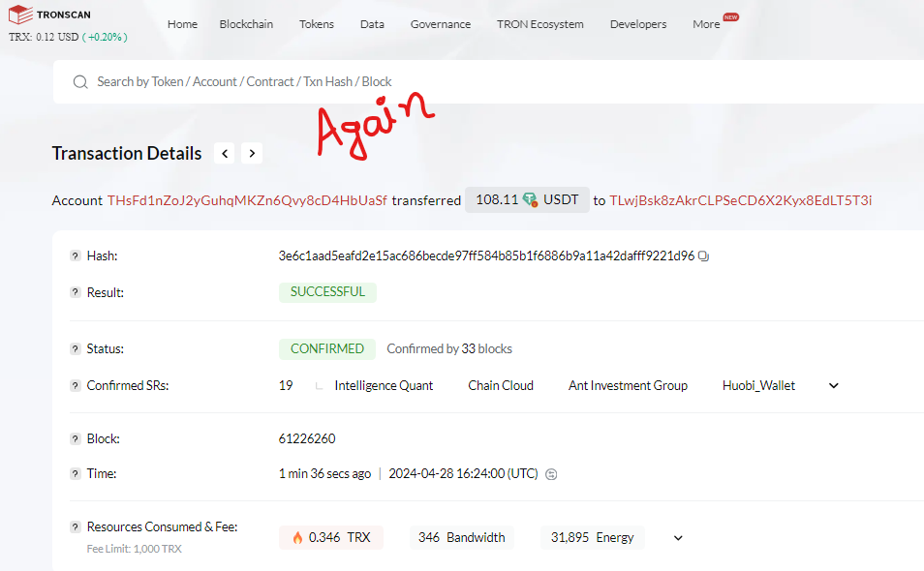Open help icon beside Result
Viewport: 924px width, 571px height.
75,292
